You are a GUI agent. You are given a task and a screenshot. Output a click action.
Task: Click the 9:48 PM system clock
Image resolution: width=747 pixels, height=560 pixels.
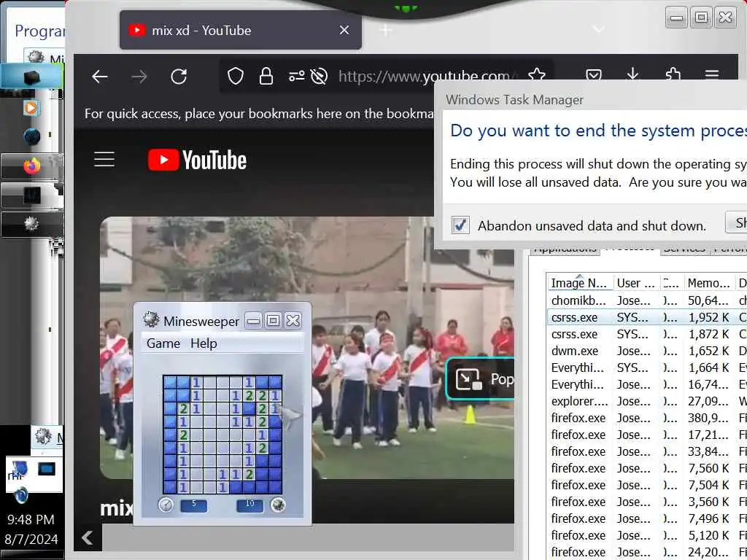[x=31, y=519]
